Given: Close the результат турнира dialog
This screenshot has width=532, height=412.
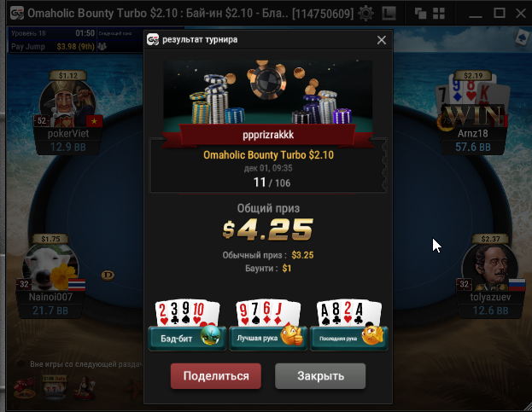Looking at the screenshot, I should click(382, 40).
